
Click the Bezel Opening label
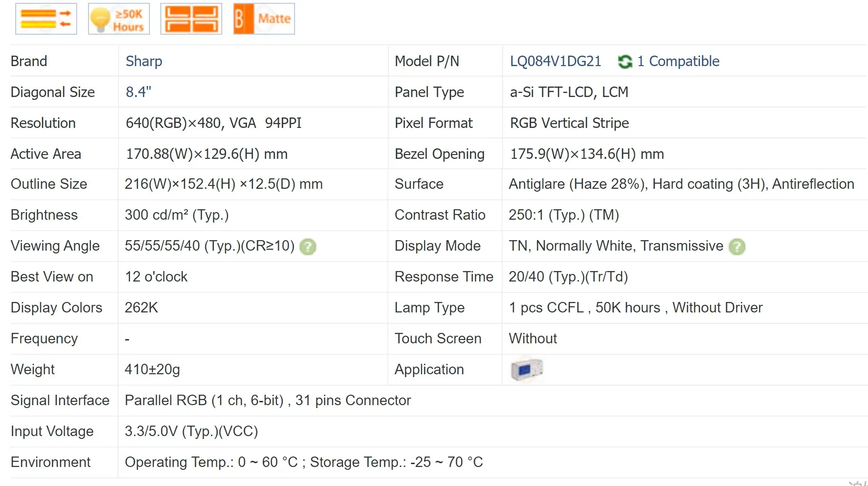440,154
